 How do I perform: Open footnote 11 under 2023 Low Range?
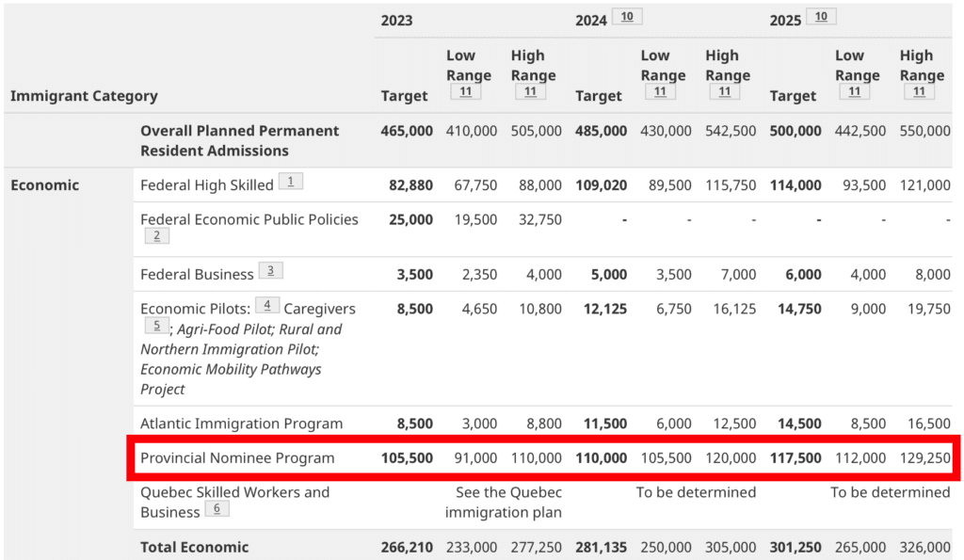click(465, 92)
